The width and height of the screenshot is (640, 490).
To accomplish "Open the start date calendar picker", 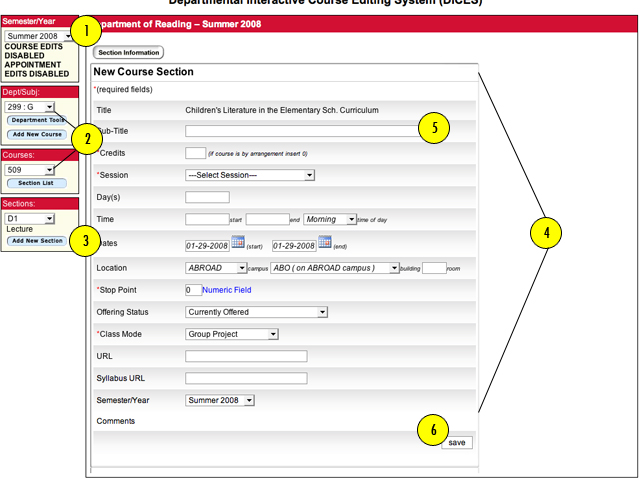I will [x=238, y=242].
